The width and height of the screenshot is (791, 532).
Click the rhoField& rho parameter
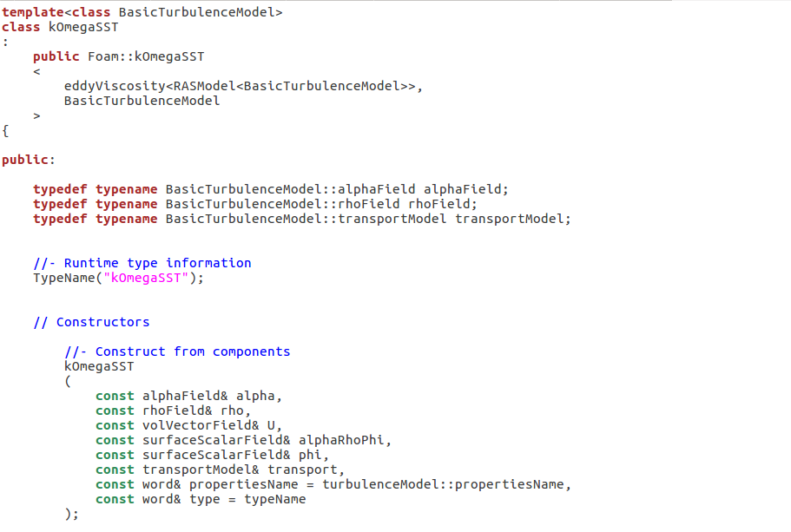[x=196, y=410]
